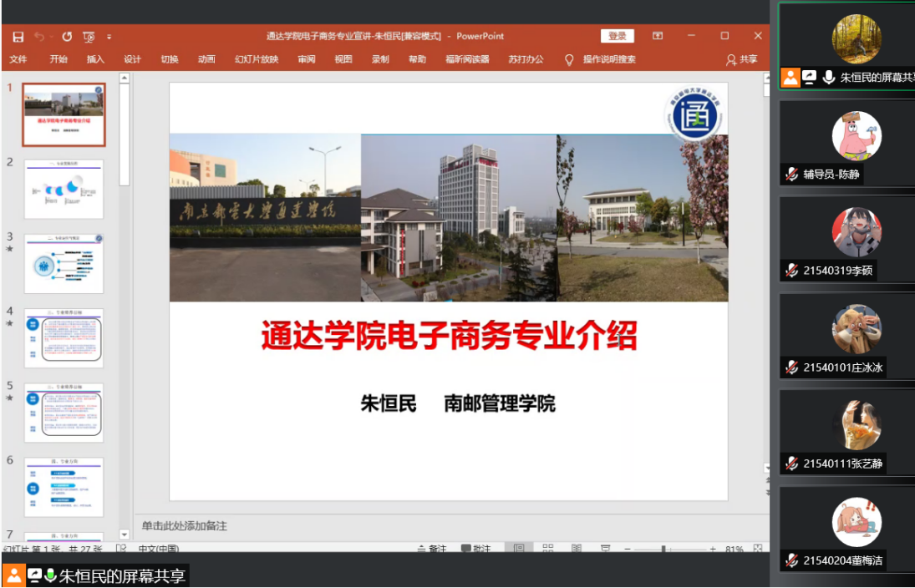915x588 pixels.
Task: Click the down arrow of thumbnail panel scrollbar
Action: [x=125, y=534]
